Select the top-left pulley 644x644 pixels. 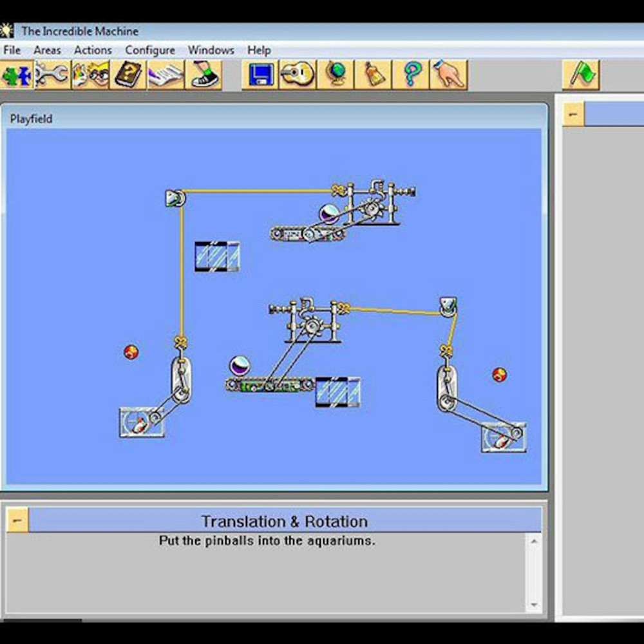coord(175,198)
